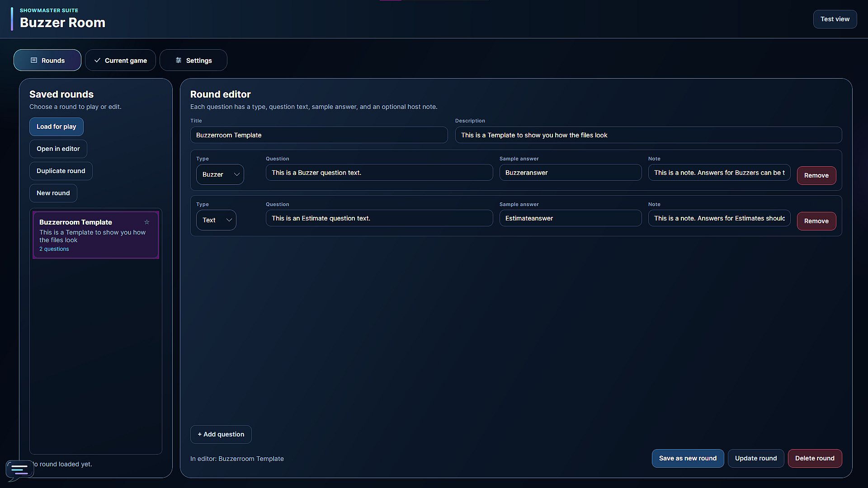Focus the round Title input field
868x488 pixels.
pos(319,135)
